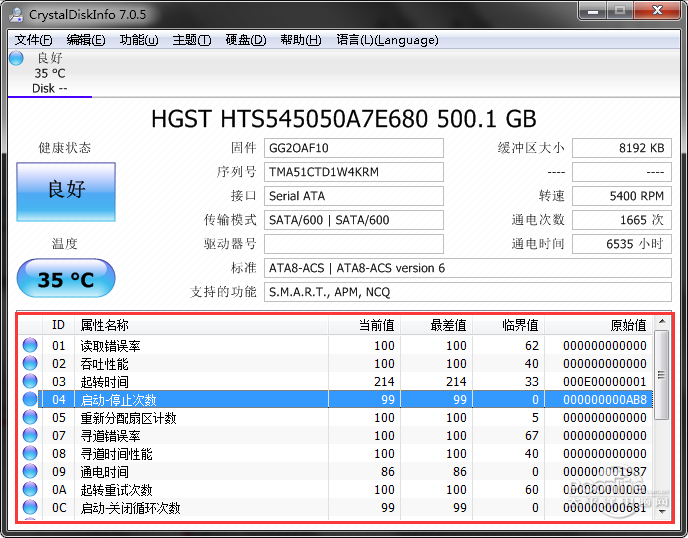Open the 编辑(E) menu
The image size is (688, 538).
click(x=86, y=40)
